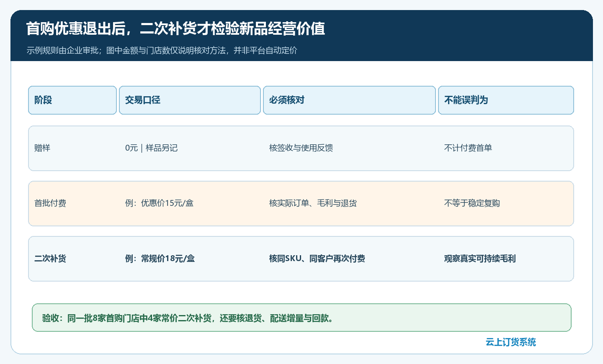Click the cell 观察真实可持续毛利
This screenshot has height=364, width=603.
480,259
